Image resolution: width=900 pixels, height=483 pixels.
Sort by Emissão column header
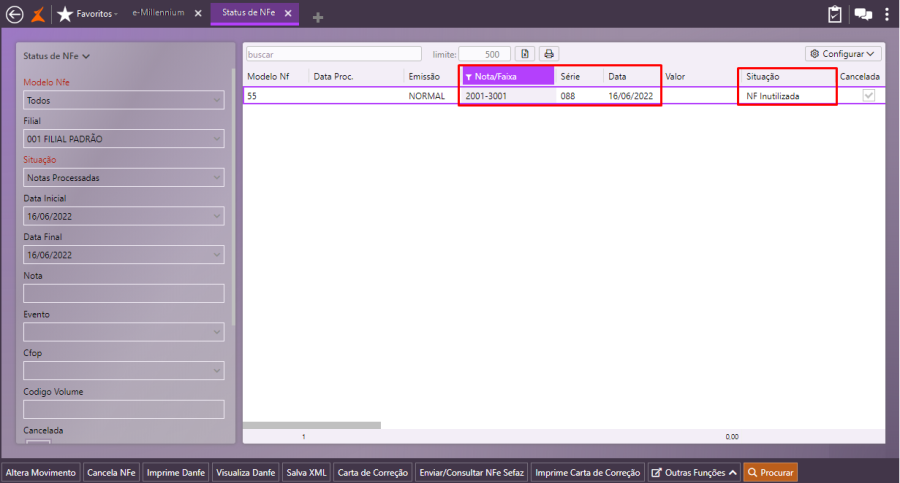(x=424, y=76)
